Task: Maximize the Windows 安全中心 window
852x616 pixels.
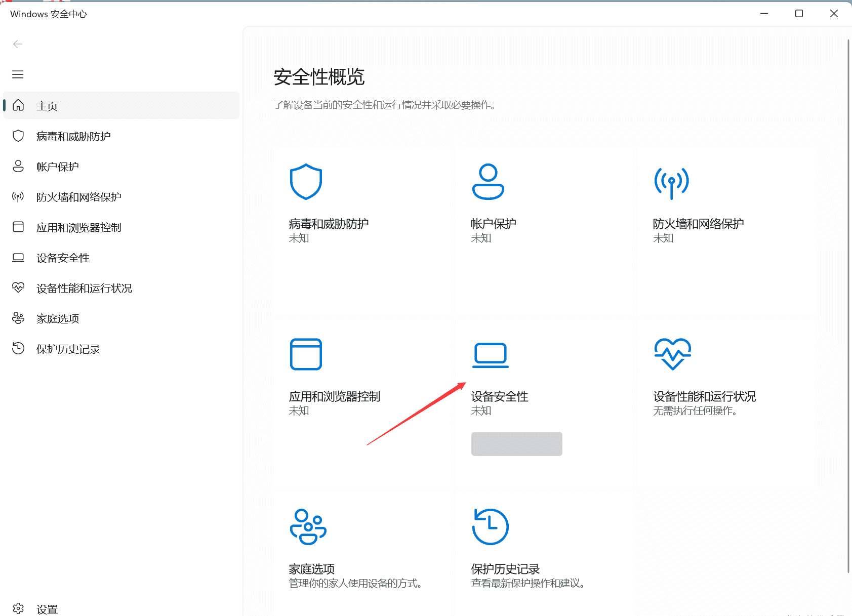Action: [x=799, y=14]
